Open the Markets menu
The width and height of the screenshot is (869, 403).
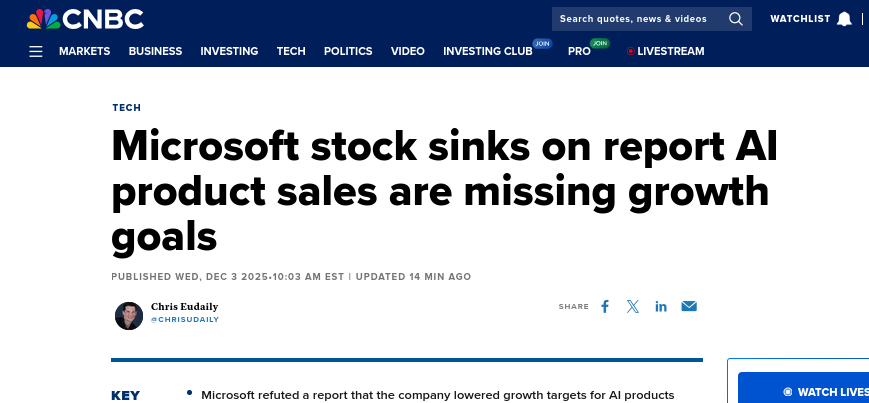pos(85,51)
